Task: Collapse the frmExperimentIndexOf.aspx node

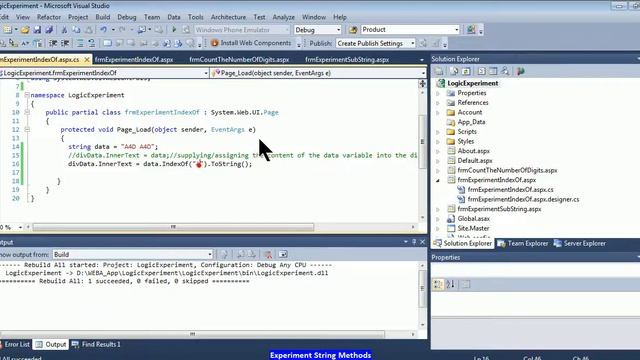Action: (x=438, y=180)
